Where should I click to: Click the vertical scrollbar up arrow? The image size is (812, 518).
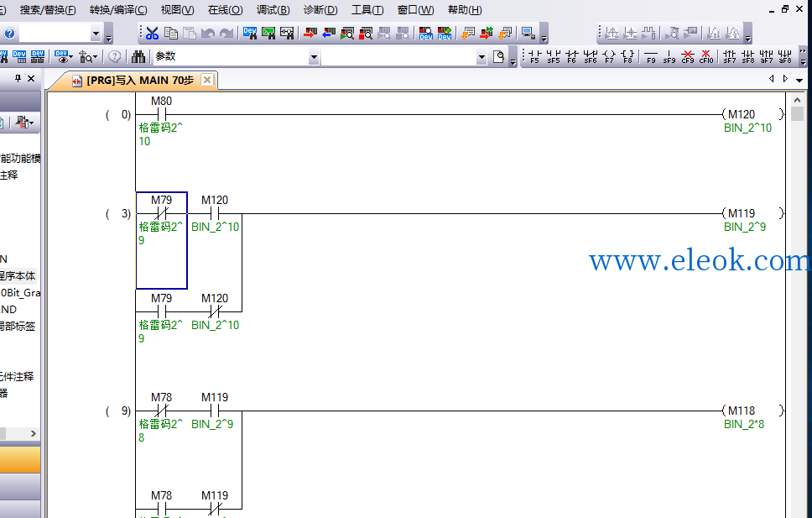coord(797,100)
